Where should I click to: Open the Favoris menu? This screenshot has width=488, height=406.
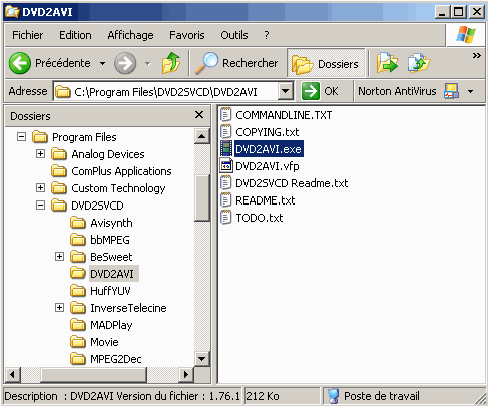click(187, 35)
